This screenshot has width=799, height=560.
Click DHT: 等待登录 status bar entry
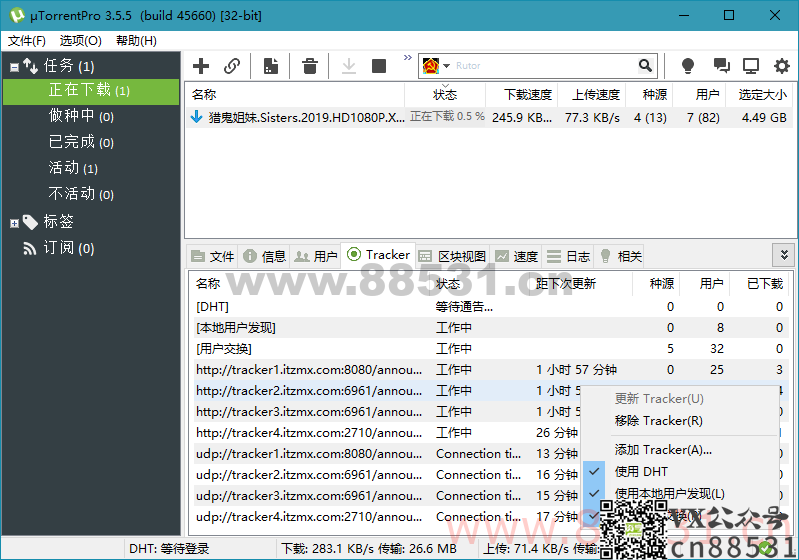(x=169, y=549)
